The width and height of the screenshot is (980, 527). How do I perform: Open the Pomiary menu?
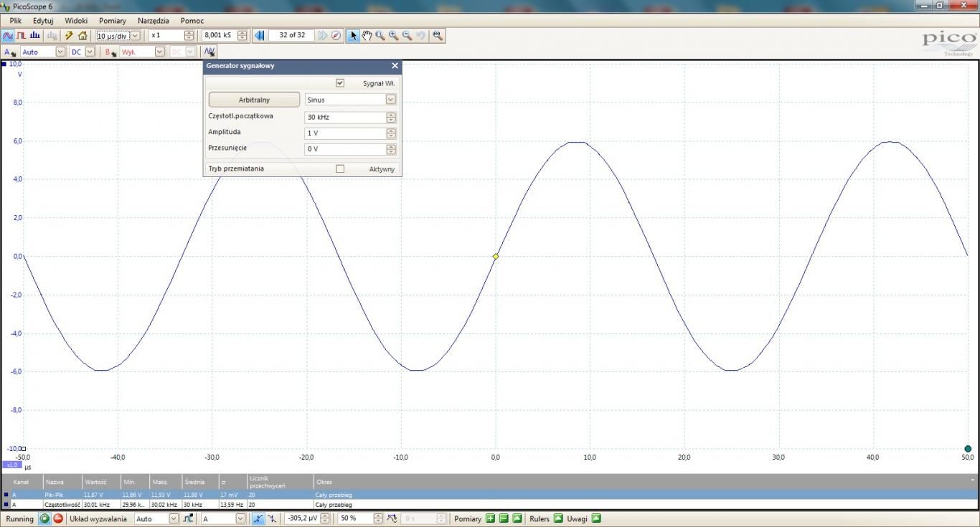113,21
